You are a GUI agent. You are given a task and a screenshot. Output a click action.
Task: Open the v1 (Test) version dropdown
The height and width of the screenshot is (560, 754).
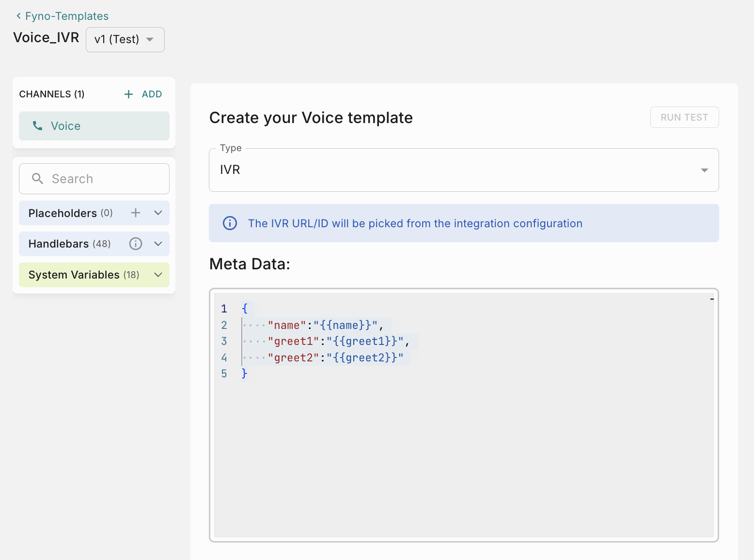(x=125, y=40)
